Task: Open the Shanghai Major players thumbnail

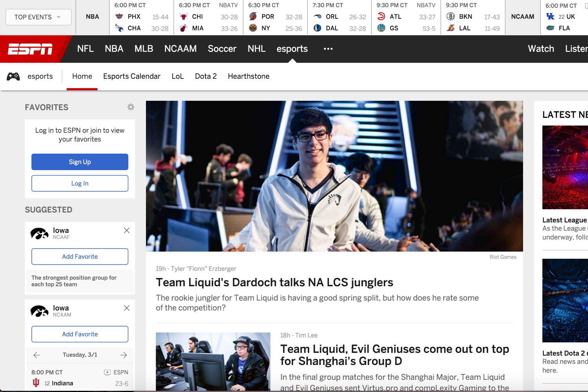Action: coord(213,361)
